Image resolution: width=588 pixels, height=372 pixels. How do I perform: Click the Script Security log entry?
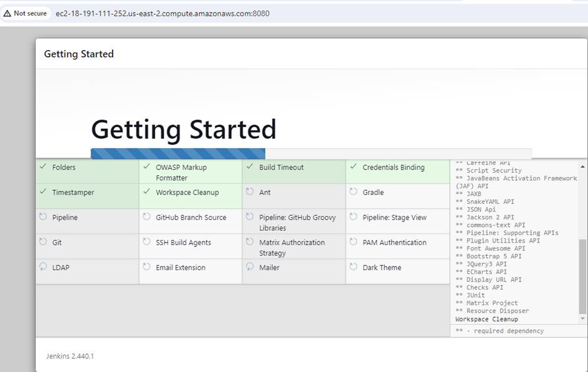click(x=489, y=171)
